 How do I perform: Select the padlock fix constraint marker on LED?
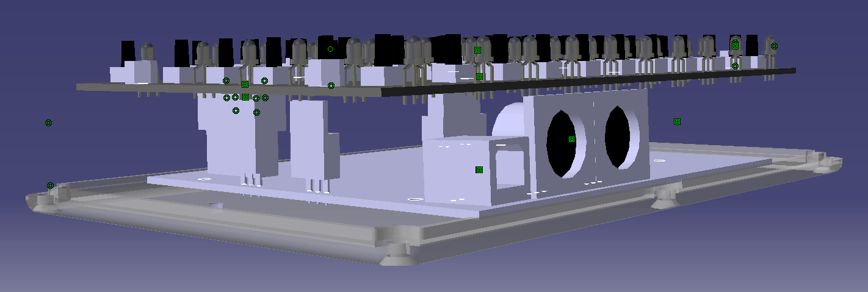coord(735,45)
